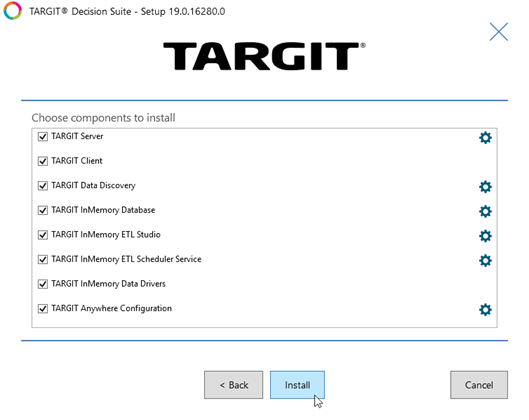Toggle TARGIT InMemory ETL Studio checkbox
The width and height of the screenshot is (529, 420).
[43, 235]
